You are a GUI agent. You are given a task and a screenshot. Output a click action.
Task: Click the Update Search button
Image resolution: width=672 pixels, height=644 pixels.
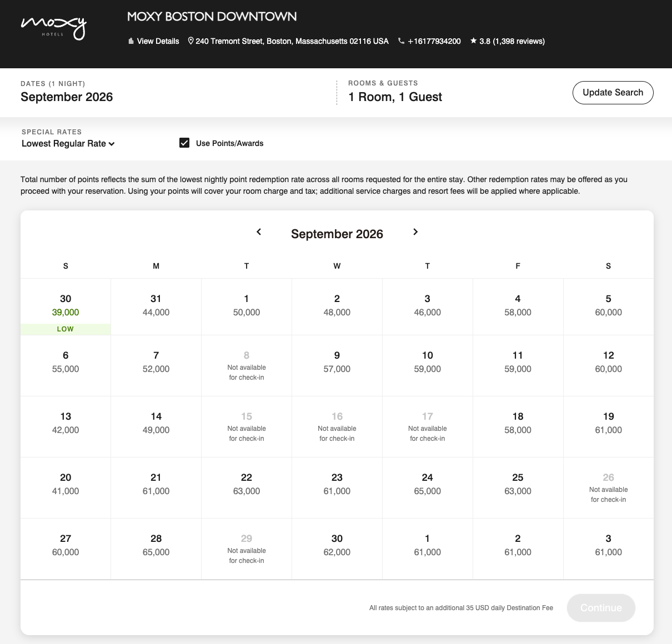[x=613, y=93]
